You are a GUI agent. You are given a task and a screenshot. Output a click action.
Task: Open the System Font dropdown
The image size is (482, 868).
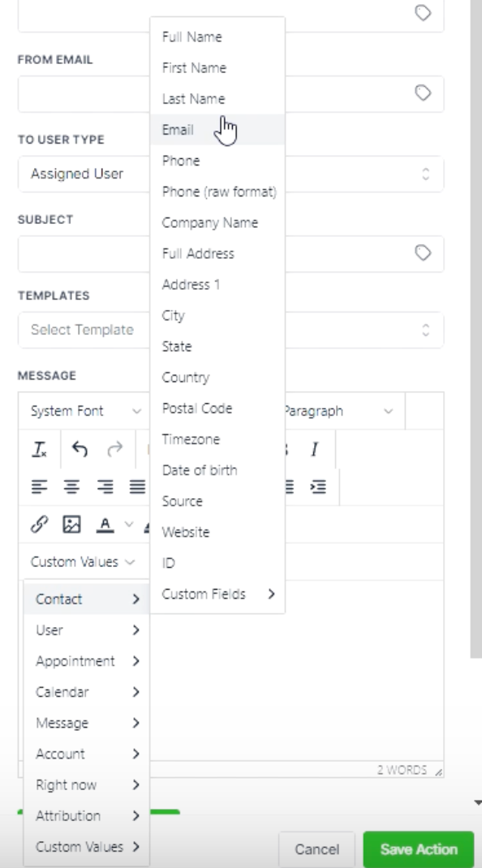pos(86,410)
